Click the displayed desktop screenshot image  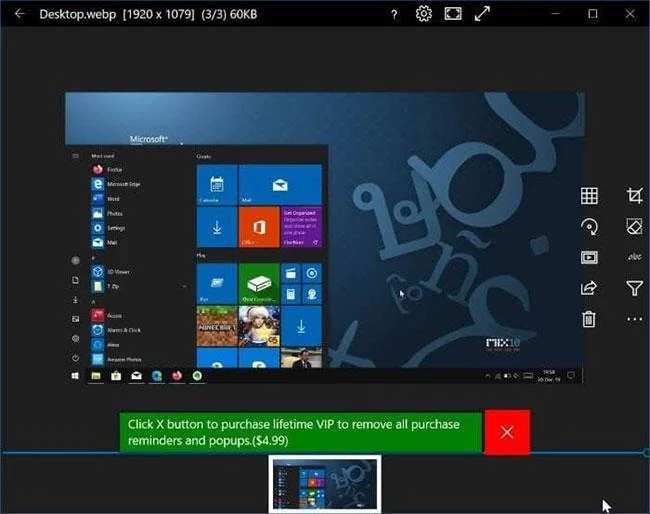point(325,238)
